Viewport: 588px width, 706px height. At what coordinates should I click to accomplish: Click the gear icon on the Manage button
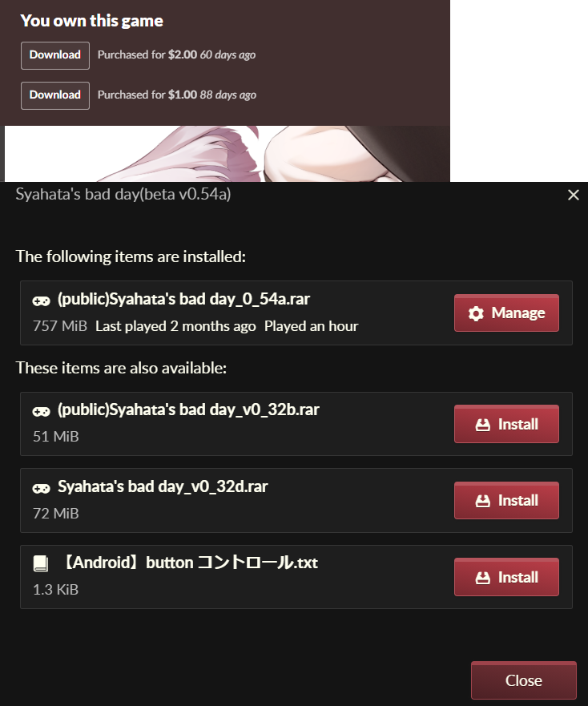coord(476,313)
